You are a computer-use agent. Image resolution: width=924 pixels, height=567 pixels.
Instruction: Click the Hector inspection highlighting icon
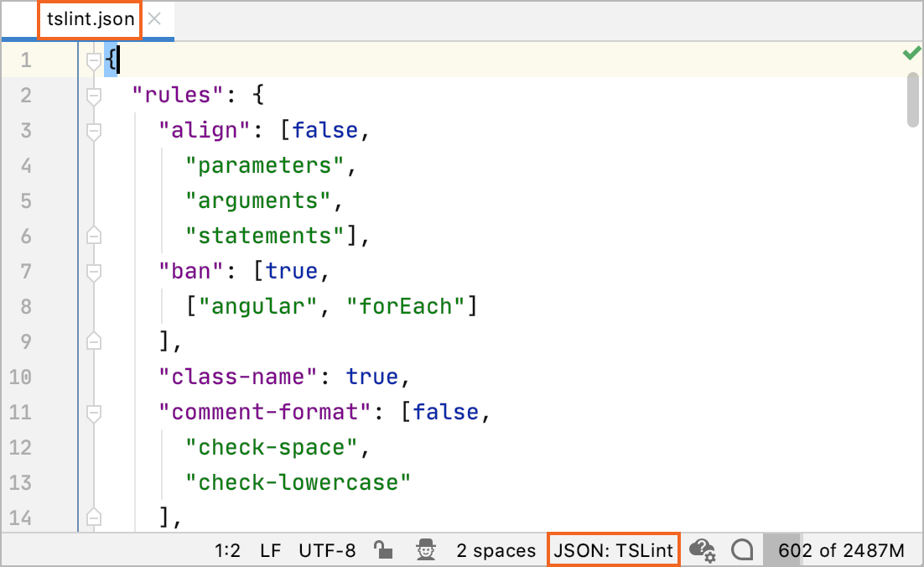(x=427, y=550)
